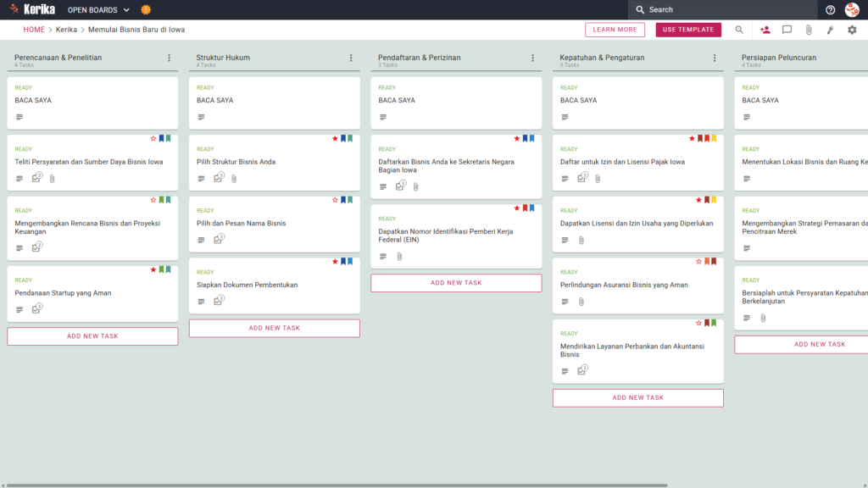Open the help question mark icon

(x=830, y=9)
